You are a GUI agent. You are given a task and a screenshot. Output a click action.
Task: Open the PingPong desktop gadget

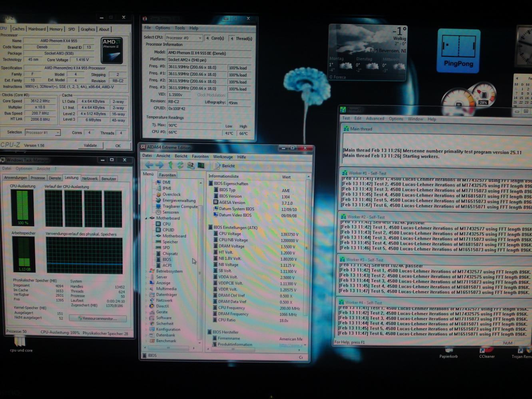[x=458, y=50]
